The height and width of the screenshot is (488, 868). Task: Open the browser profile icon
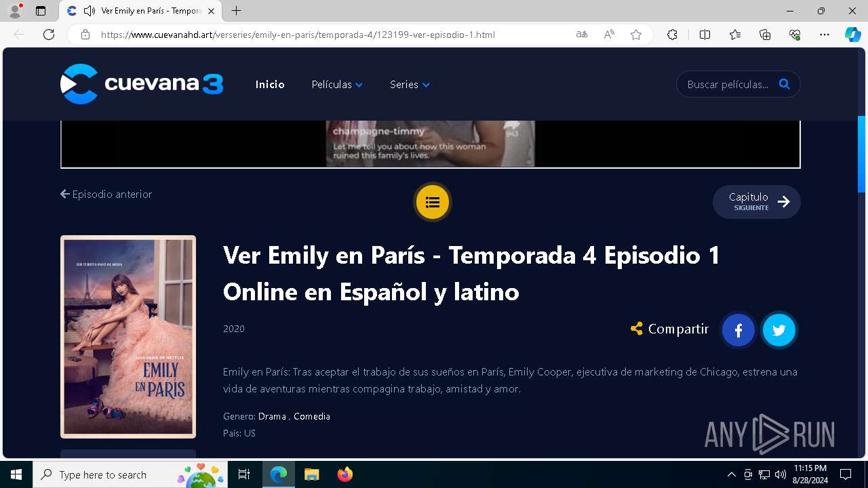coord(15,11)
